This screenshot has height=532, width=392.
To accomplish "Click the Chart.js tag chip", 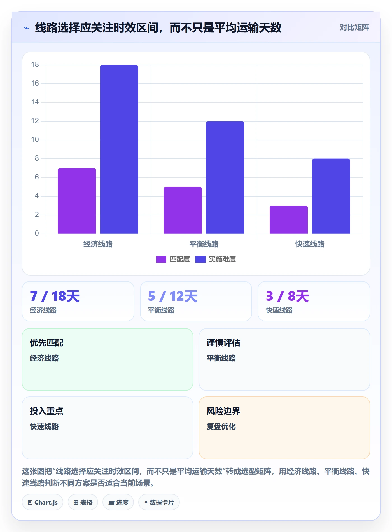I will pos(43,502).
